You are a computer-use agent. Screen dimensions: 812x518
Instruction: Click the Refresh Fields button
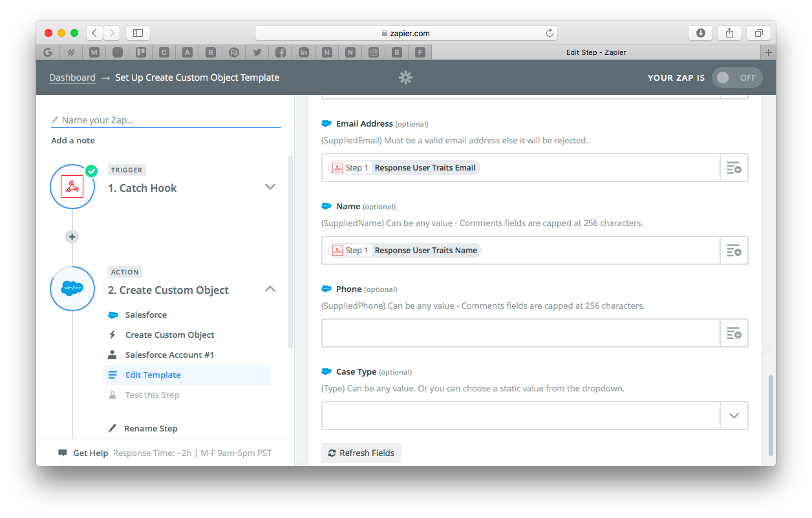[361, 453]
